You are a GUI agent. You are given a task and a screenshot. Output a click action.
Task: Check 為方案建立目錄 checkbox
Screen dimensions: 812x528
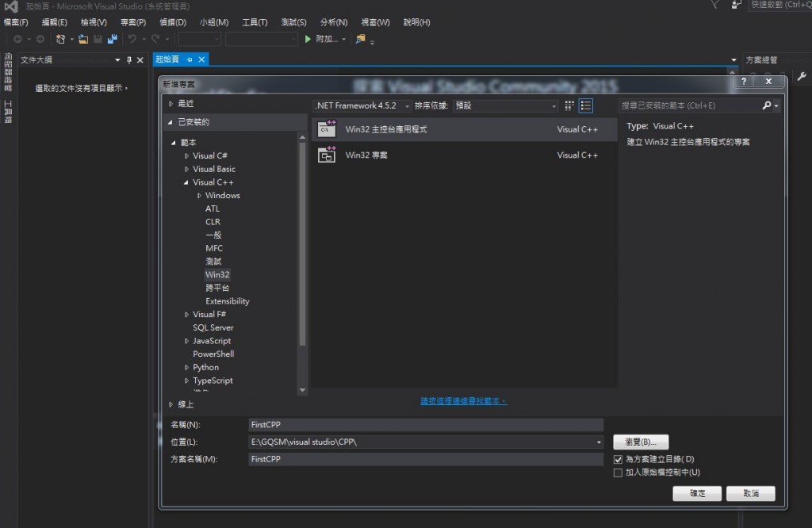[x=618, y=459]
